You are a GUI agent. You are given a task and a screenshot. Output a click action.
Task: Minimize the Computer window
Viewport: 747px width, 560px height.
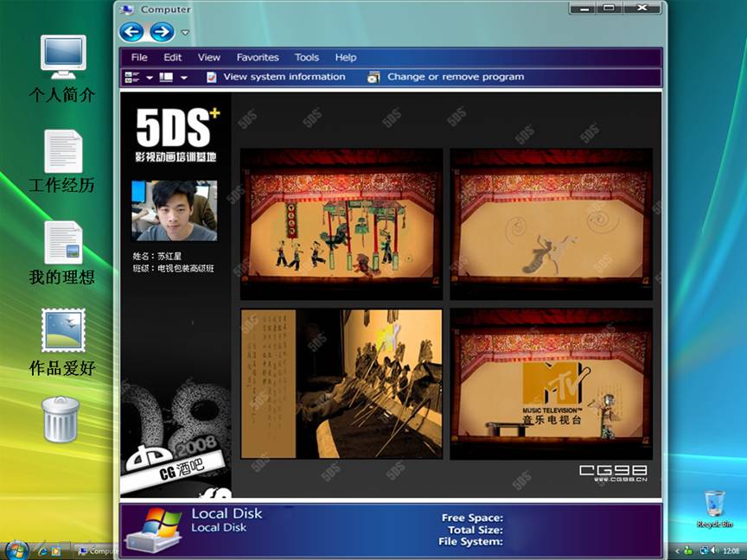pyautogui.click(x=584, y=8)
